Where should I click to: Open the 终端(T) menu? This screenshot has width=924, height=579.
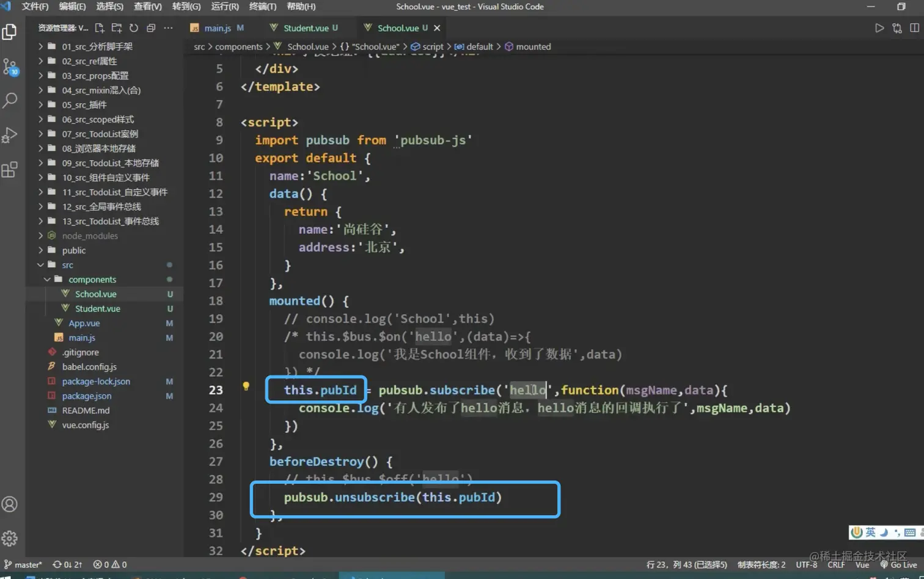point(263,6)
